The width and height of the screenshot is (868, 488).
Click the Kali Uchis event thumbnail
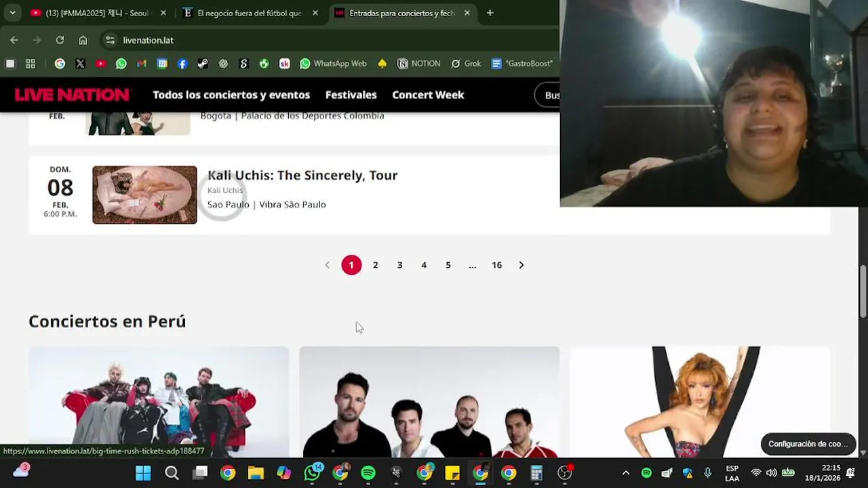[x=144, y=195]
